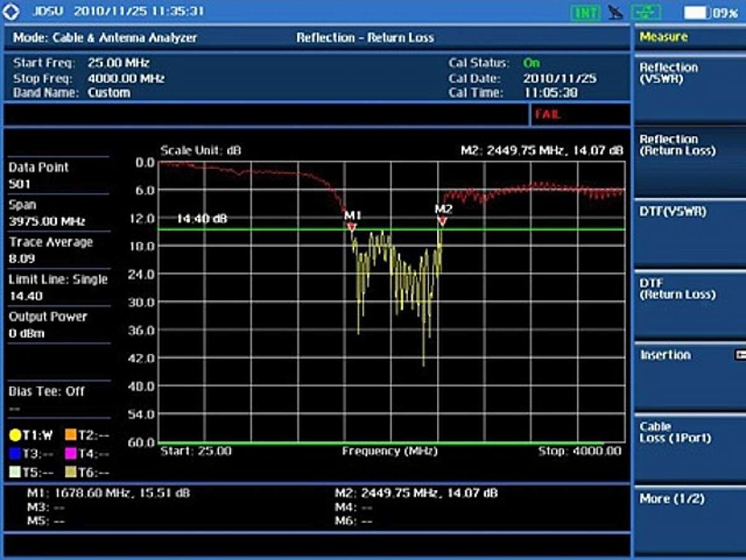Click the satellite antenna status icon

pos(616,12)
